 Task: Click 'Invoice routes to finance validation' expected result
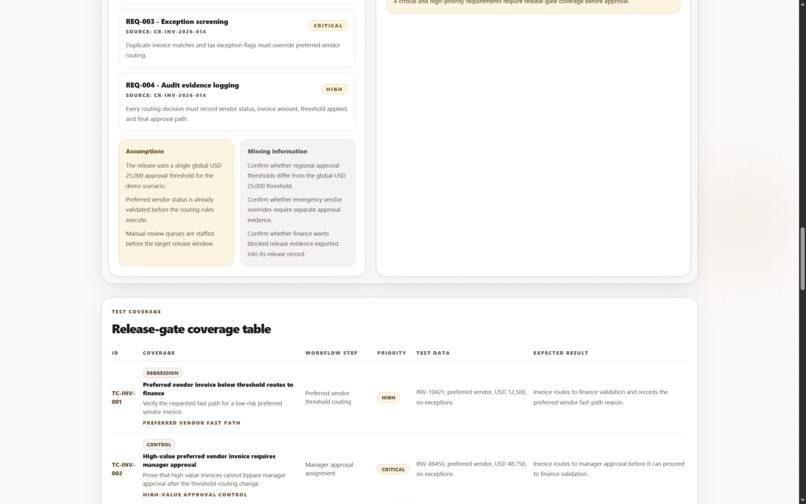click(600, 397)
